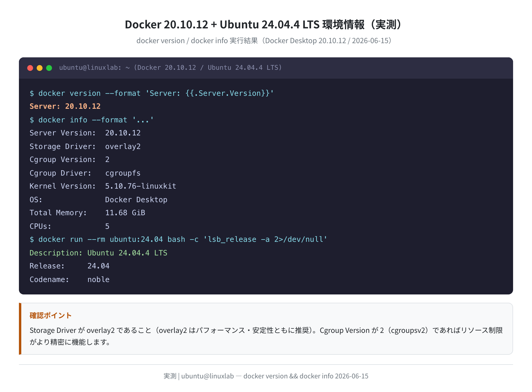Viewport: 532px width, 392px height.
Task: Click the '確認ポイント' callout heading
Action: point(51,315)
